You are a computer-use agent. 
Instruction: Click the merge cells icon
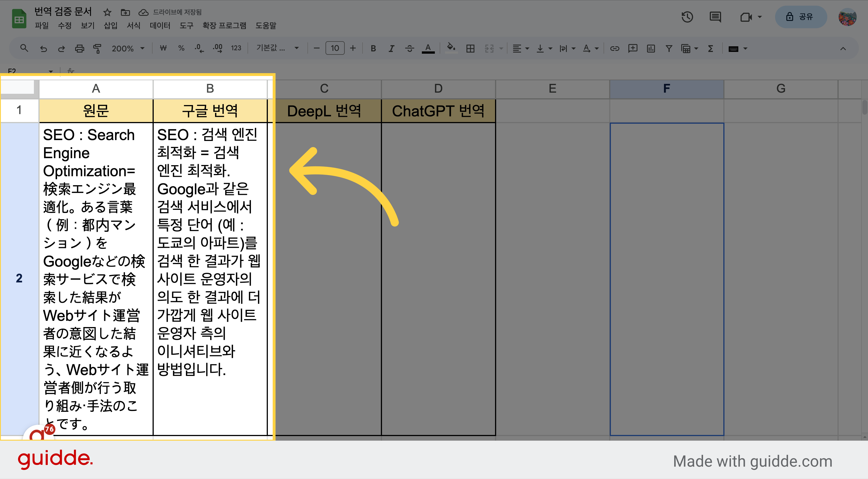click(489, 49)
